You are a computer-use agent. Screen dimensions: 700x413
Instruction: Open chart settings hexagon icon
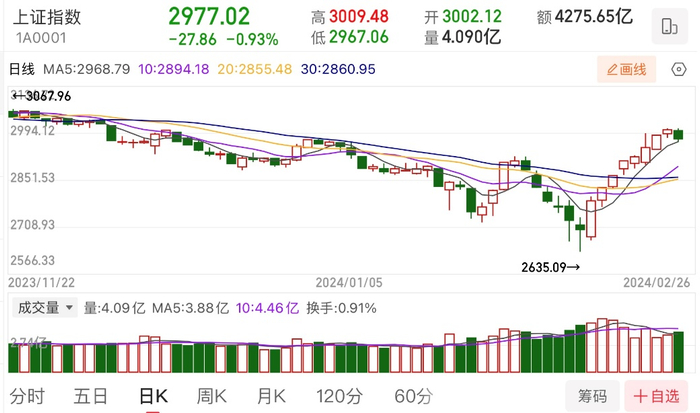[679, 69]
